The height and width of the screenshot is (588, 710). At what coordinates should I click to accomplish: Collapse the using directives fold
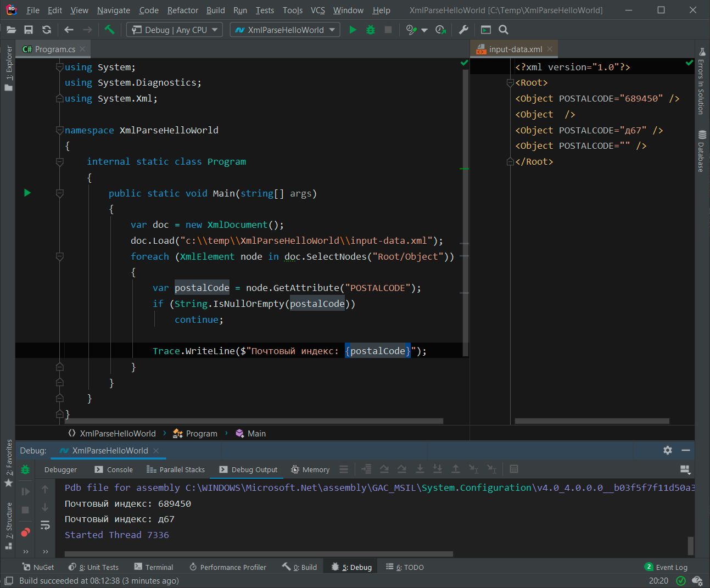pos(60,67)
